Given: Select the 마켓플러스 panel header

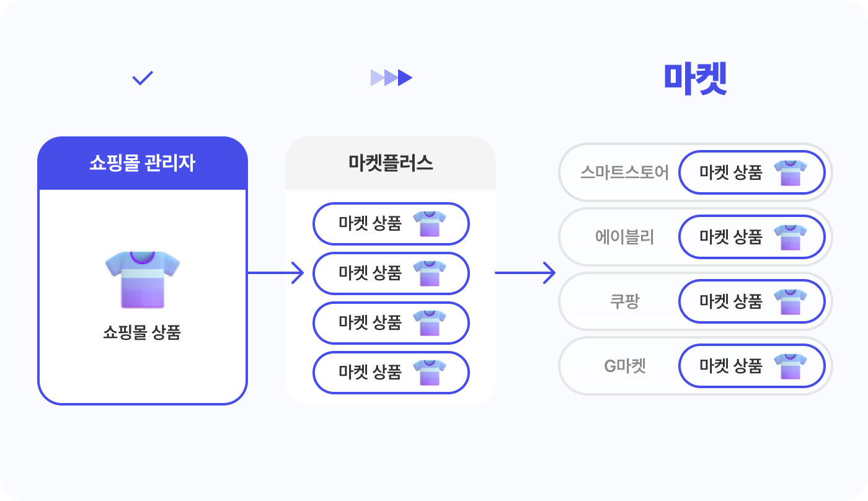Looking at the screenshot, I should point(391,163).
